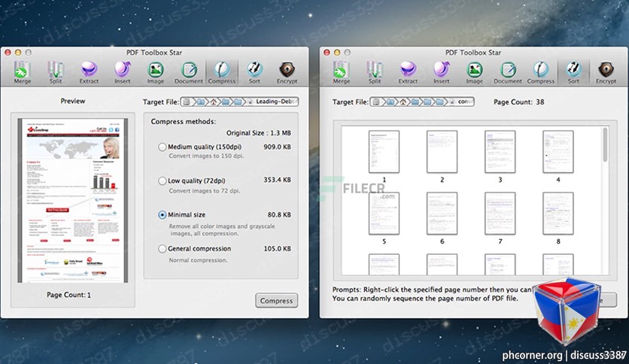Select page 7 thumbnail
The width and height of the screenshot is (629, 364).
pos(500,214)
